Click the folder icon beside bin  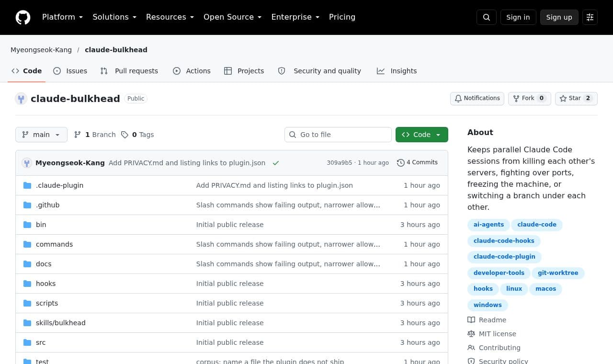[x=27, y=225]
